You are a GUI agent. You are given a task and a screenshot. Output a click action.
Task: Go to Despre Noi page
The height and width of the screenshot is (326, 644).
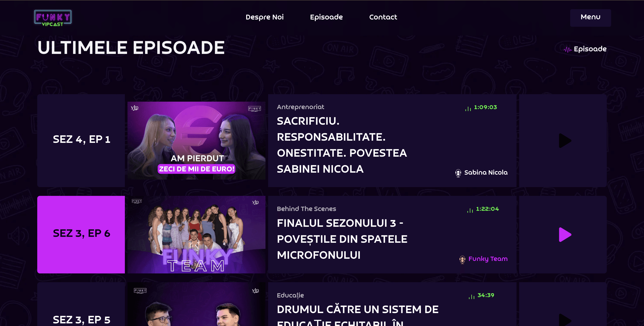coord(265,17)
